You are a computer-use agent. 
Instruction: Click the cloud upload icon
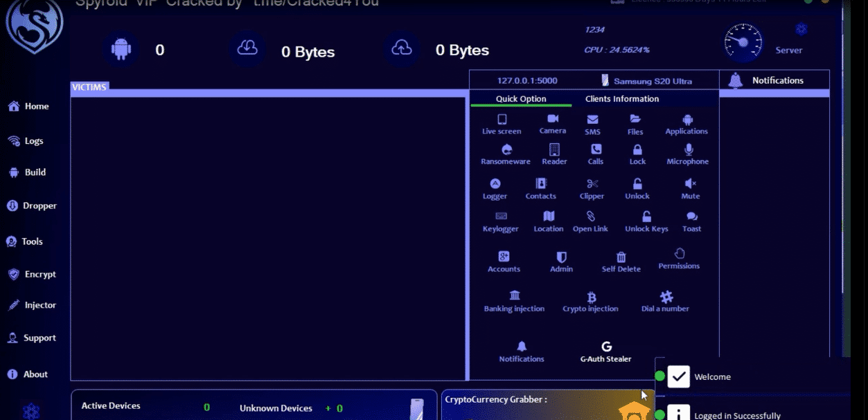401,48
